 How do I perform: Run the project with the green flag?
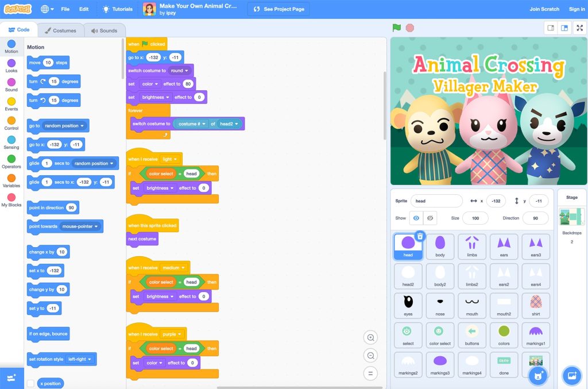[396, 27]
